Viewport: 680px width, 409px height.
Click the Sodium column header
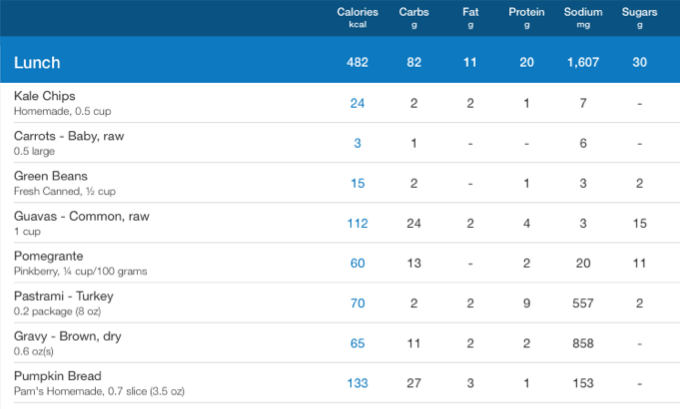point(582,17)
